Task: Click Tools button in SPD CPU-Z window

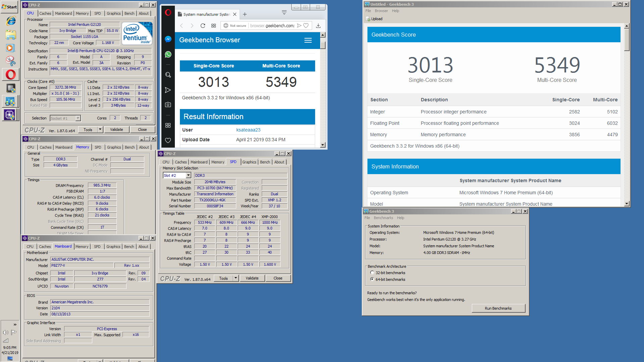Action: [224, 278]
